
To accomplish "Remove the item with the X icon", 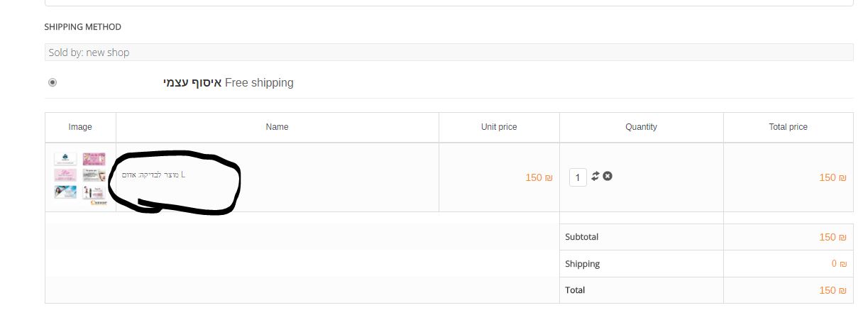I will [x=608, y=176].
